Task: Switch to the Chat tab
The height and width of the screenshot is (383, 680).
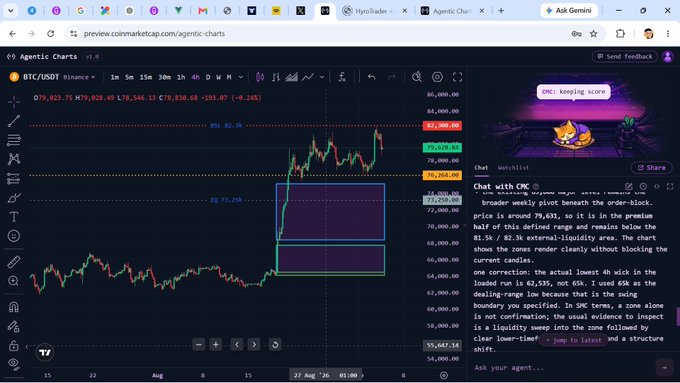Action: pyautogui.click(x=481, y=167)
